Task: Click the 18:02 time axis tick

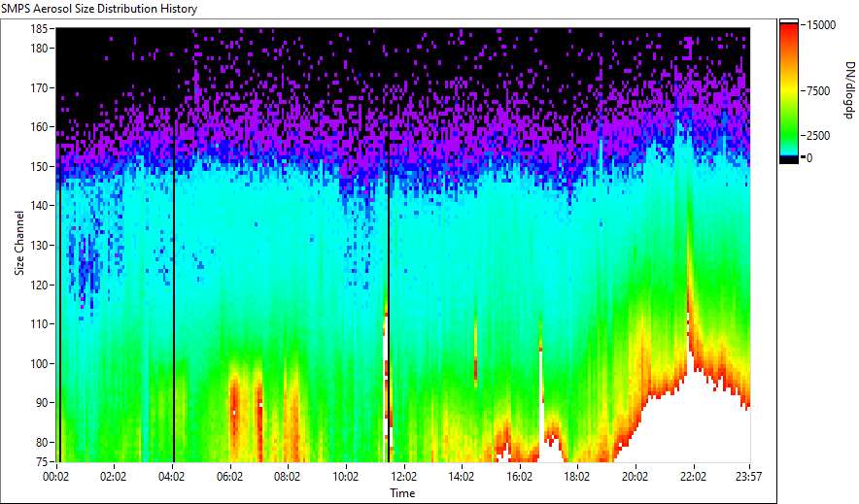Action: (x=577, y=477)
